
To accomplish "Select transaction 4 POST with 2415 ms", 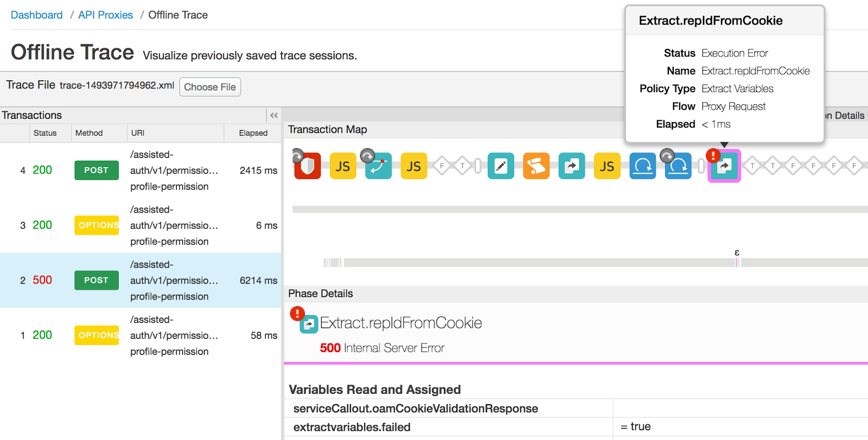I will click(140, 170).
